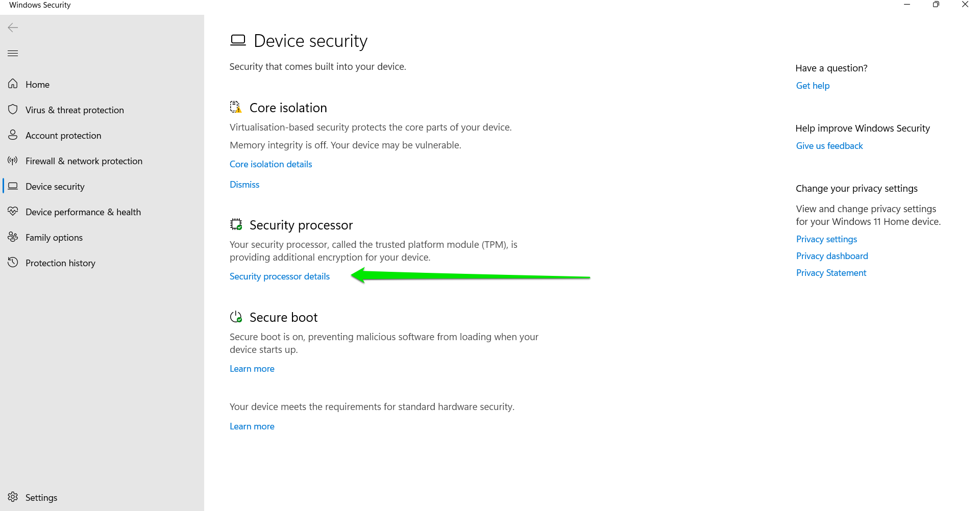This screenshot has height=511, width=980.
Task: Dismiss the Core isolation warning
Action: coord(244,185)
